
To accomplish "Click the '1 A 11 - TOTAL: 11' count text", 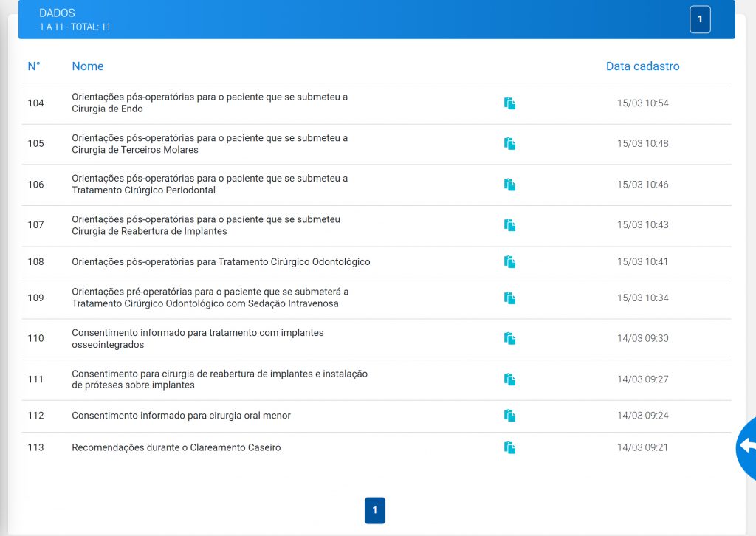I will pyautogui.click(x=75, y=27).
